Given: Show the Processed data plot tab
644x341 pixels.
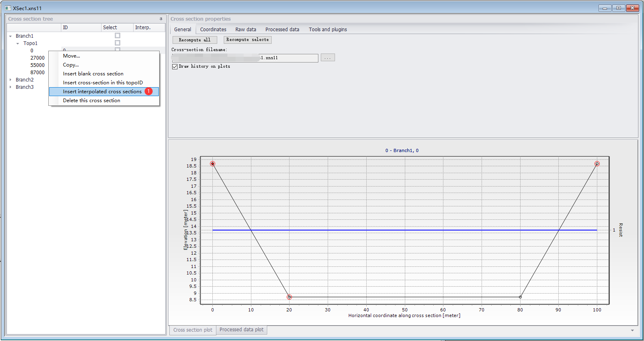Looking at the screenshot, I should [x=242, y=330].
